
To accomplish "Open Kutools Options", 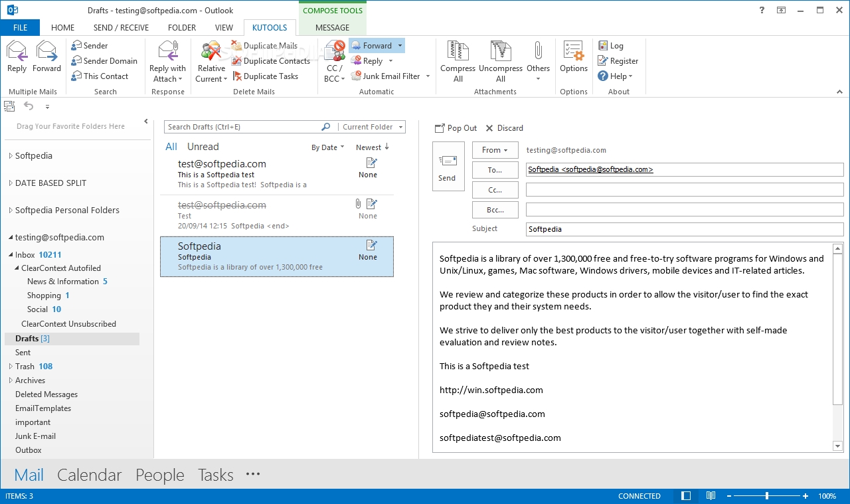I will tap(574, 57).
